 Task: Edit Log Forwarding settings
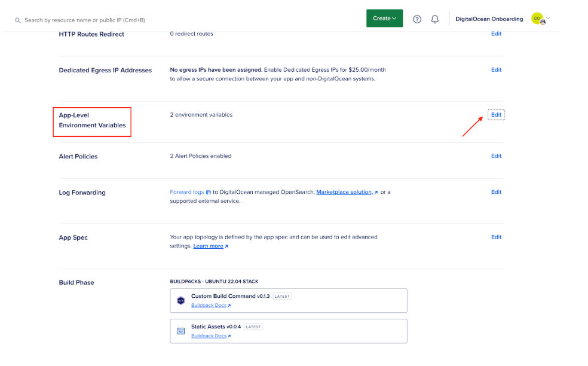496,192
